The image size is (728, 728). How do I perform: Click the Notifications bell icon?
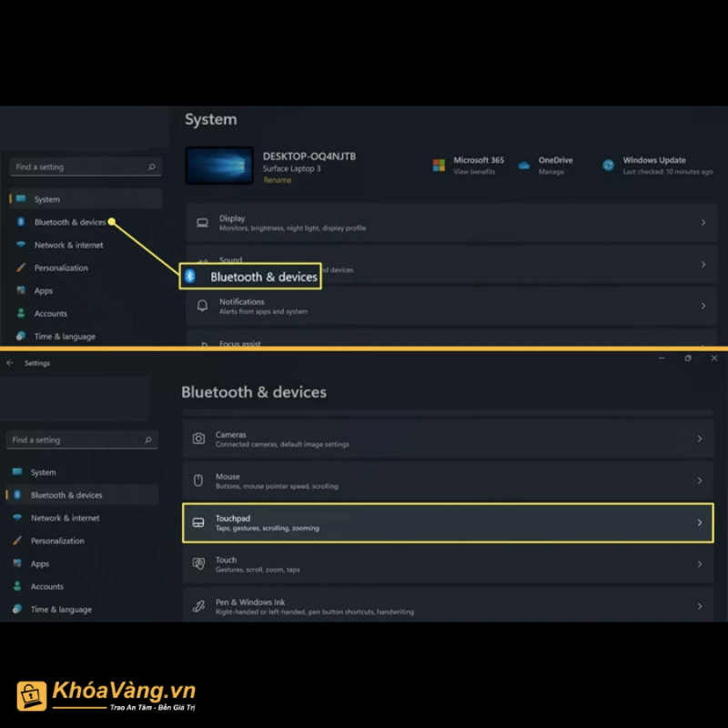(202, 306)
